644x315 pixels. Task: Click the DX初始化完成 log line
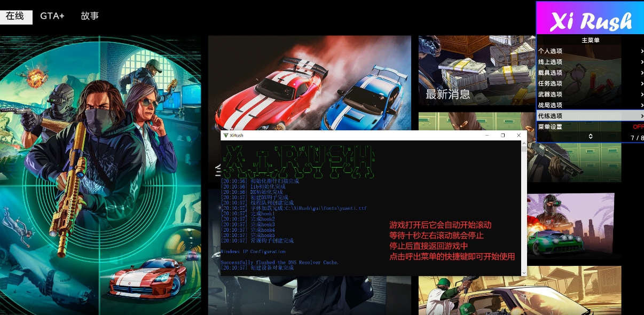252,192
